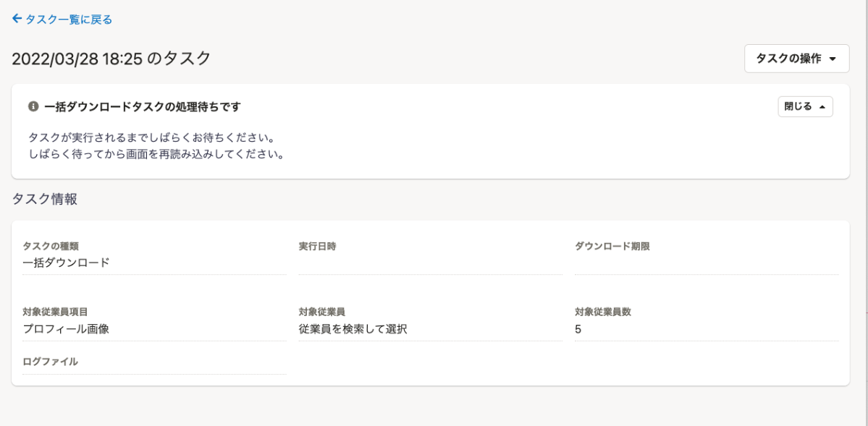The height and width of the screenshot is (426, 868).
Task: Click the caret arrow on タスクの操作 button
Action: click(x=832, y=59)
